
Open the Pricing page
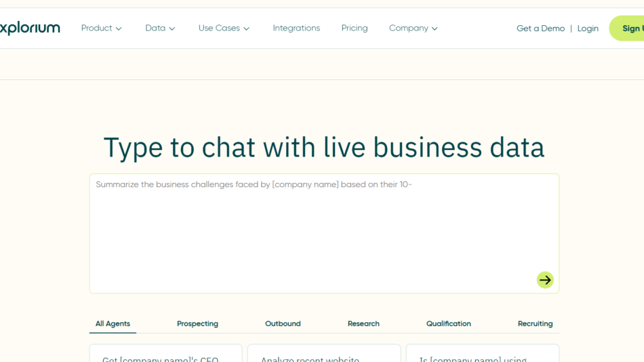(355, 28)
